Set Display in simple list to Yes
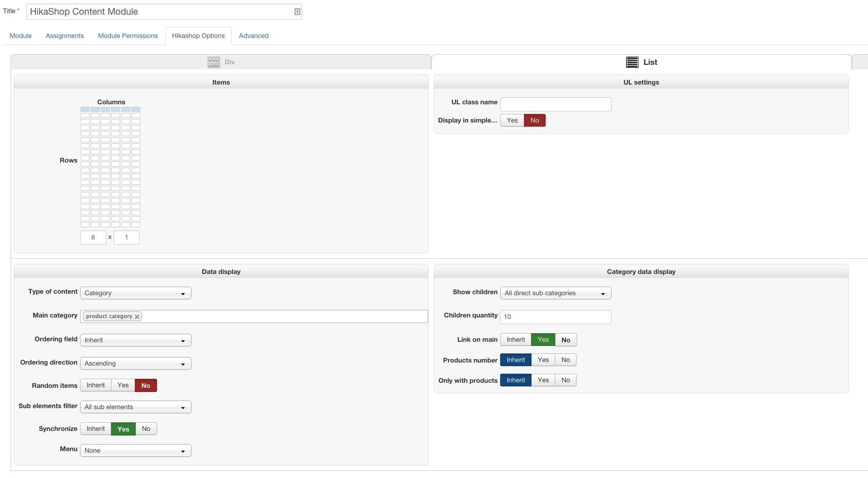Viewport: 868px width, 478px height. coord(512,121)
